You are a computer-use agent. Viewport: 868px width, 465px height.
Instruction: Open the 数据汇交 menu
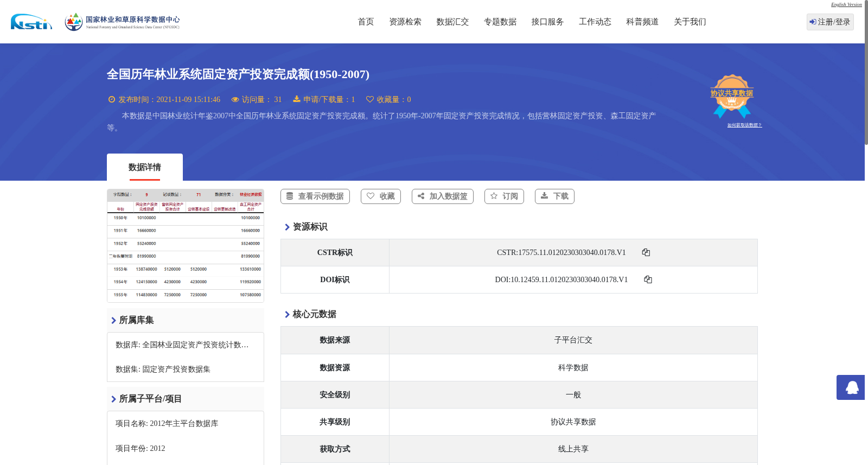coord(452,22)
